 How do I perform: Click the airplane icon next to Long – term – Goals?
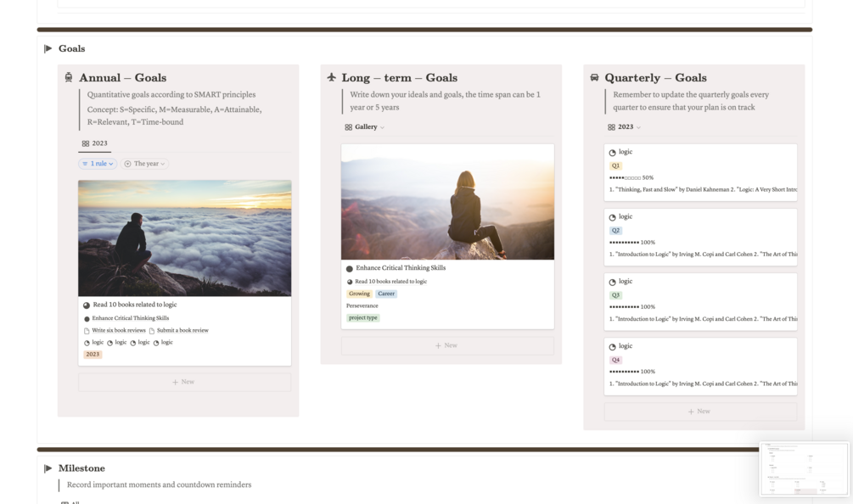point(331,77)
